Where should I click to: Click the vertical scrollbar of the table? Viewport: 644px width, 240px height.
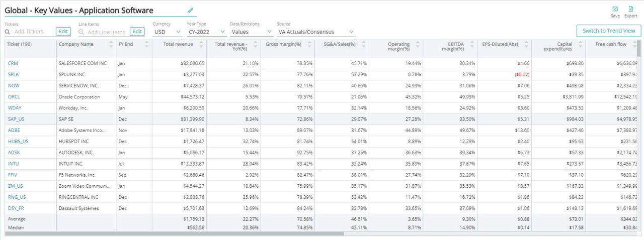(x=639, y=49)
